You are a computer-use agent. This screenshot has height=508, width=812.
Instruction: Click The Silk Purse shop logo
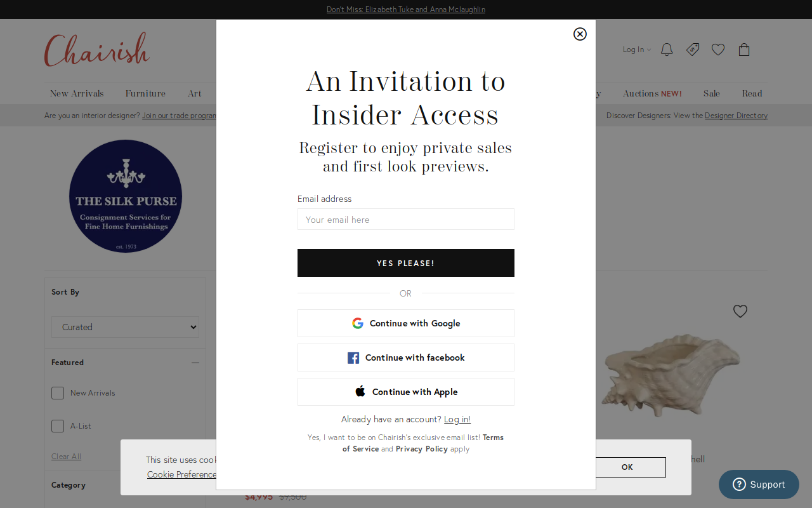pyautogui.click(x=126, y=196)
